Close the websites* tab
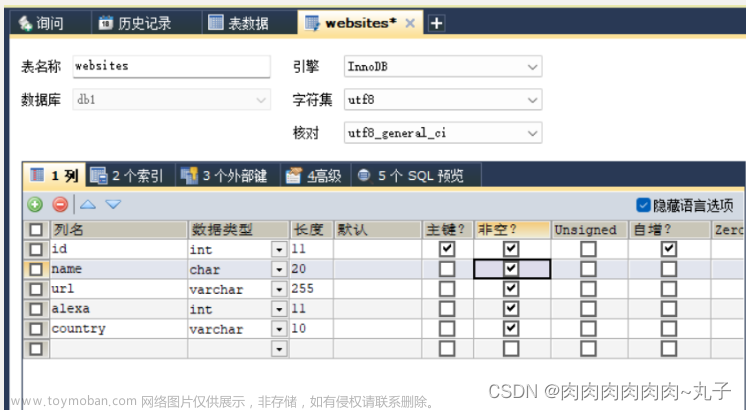The height and width of the screenshot is (410, 746). pyautogui.click(x=410, y=23)
